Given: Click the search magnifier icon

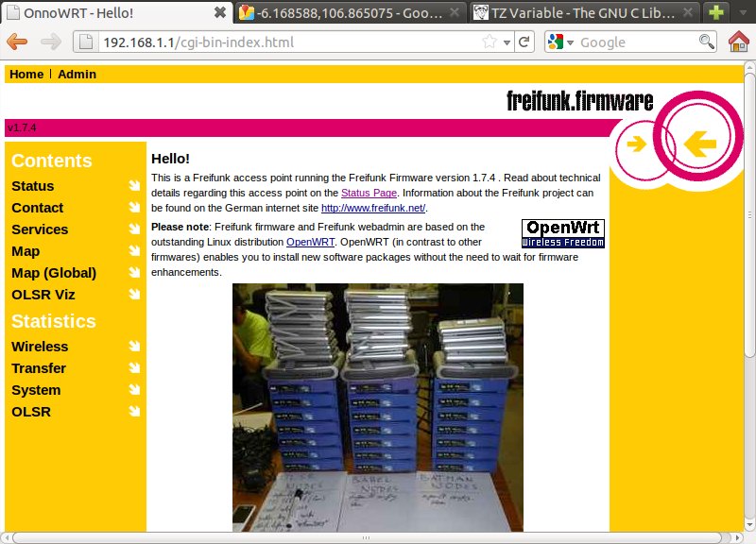Looking at the screenshot, I should point(706,42).
